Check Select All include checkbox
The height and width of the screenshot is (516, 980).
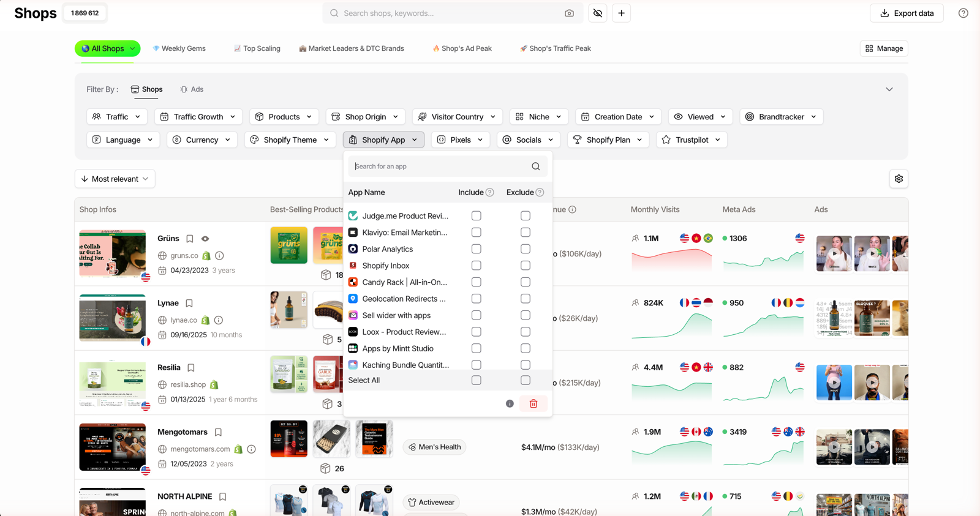point(477,380)
